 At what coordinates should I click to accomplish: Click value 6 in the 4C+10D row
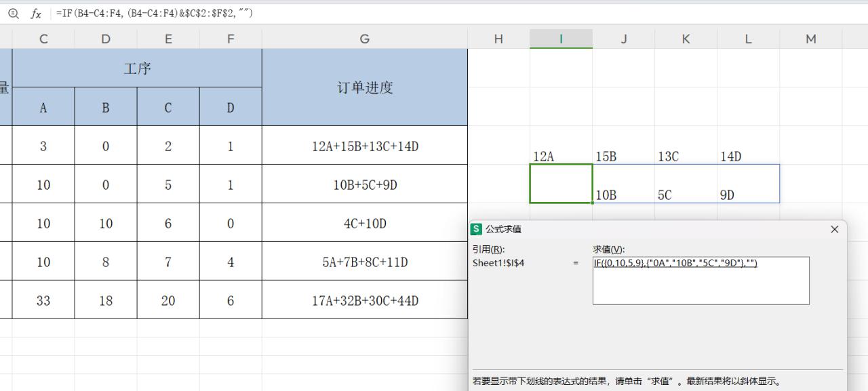click(168, 223)
